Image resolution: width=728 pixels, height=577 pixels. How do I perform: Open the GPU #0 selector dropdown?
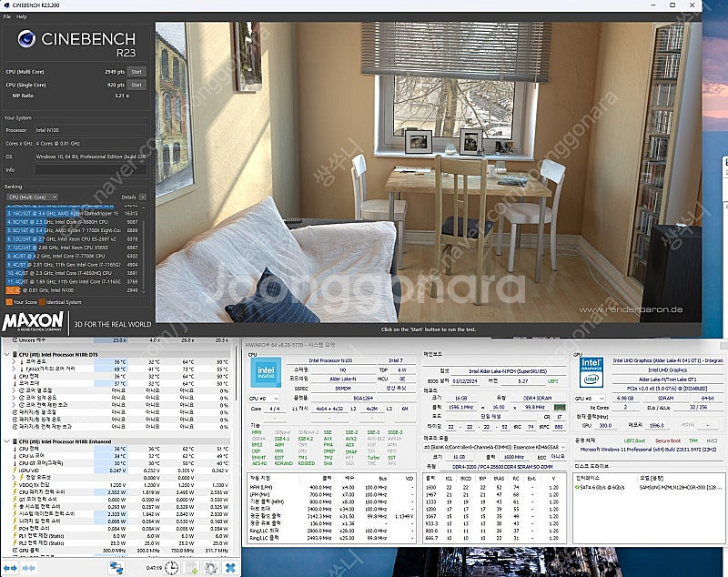(x=590, y=399)
